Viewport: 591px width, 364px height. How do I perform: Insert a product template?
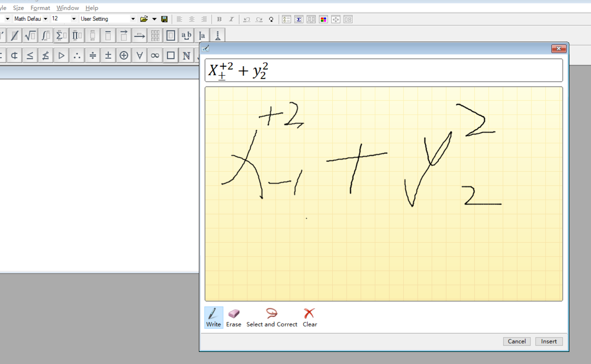tap(77, 35)
